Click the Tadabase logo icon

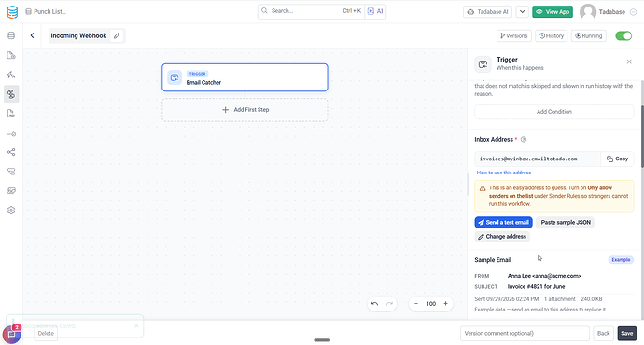click(x=12, y=12)
